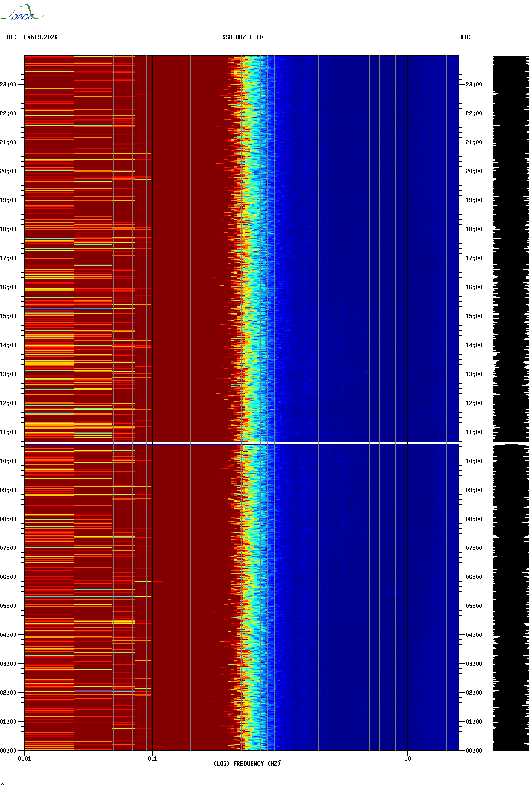Click the 1 Hz frequency axis tick label

point(280,759)
